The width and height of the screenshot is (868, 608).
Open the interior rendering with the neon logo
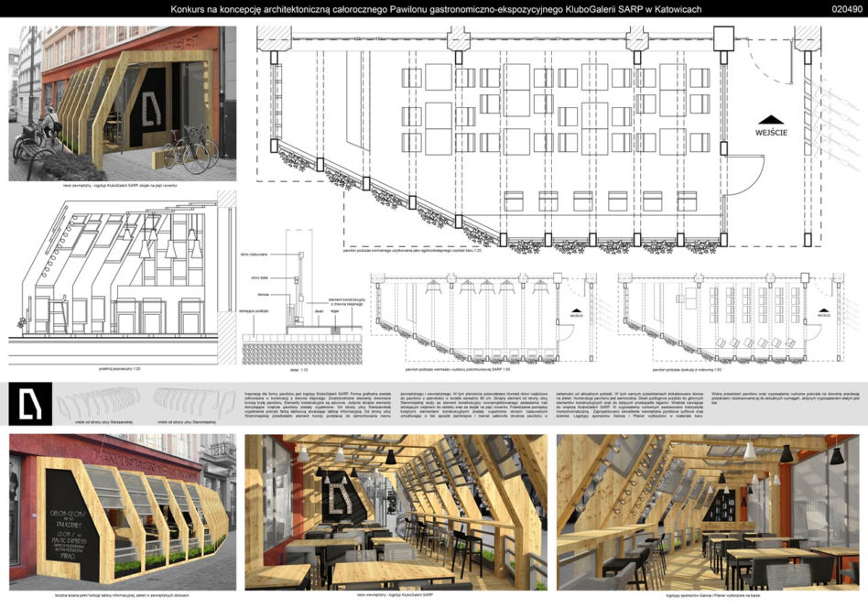(x=396, y=512)
